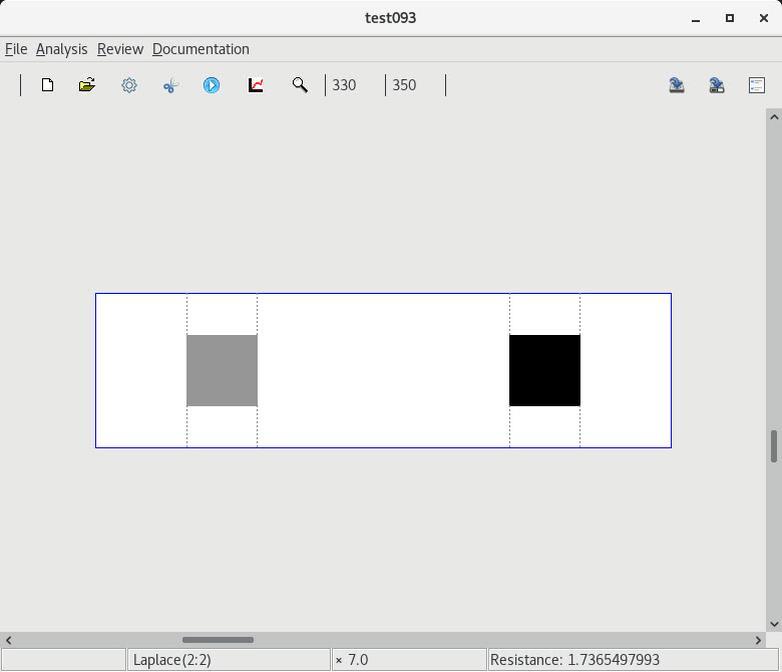Image resolution: width=782 pixels, height=672 pixels.
Task: Click the horizontal scrollbar thumb
Action: pos(217,640)
